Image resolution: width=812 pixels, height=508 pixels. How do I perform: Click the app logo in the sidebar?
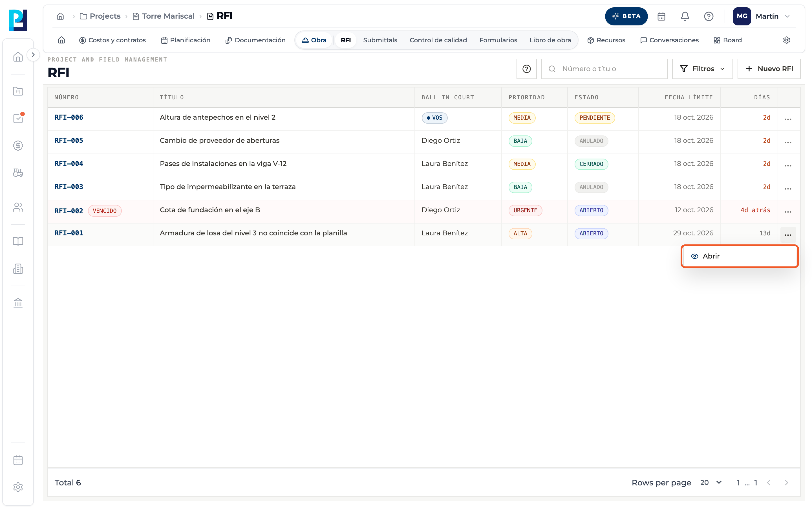18,20
